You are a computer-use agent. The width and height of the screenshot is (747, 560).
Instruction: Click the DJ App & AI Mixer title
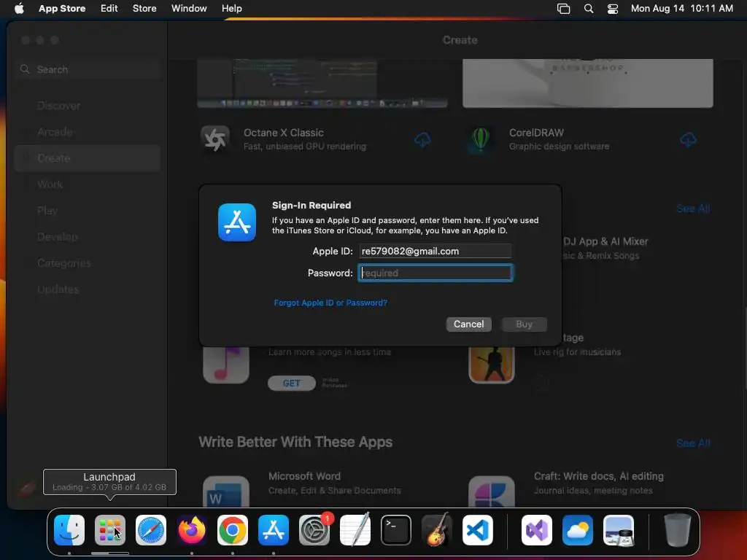(605, 241)
